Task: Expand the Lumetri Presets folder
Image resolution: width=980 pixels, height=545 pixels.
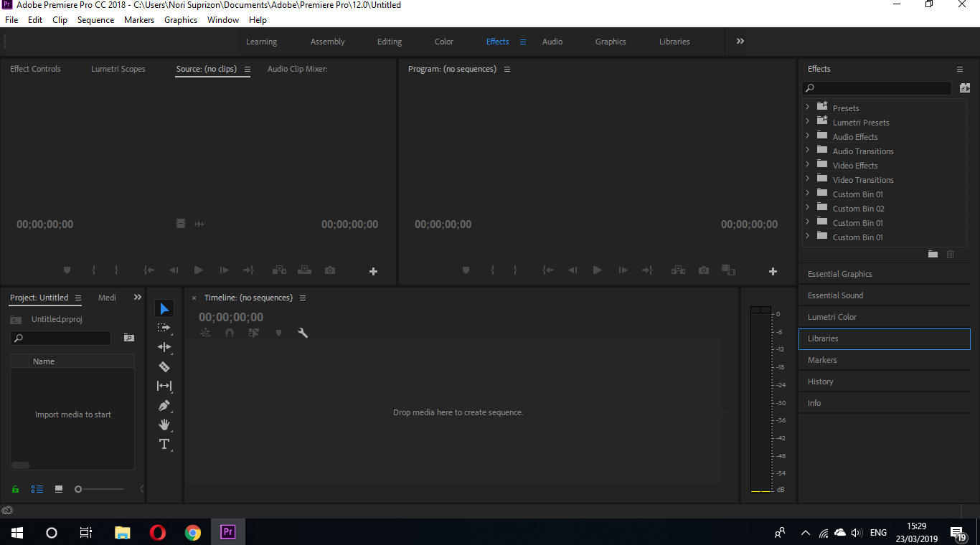Action: pyautogui.click(x=808, y=121)
